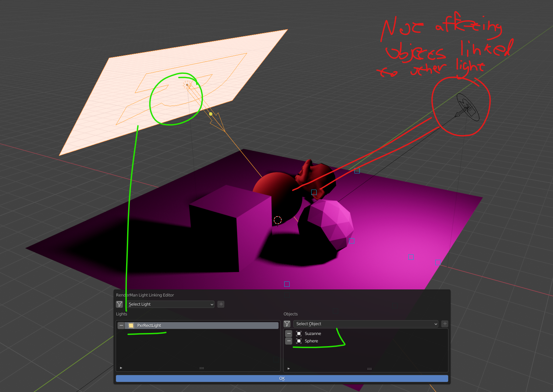This screenshot has height=392, width=553.
Task: Expand the disclosure triangle below the Lights list
Action: 121,368
